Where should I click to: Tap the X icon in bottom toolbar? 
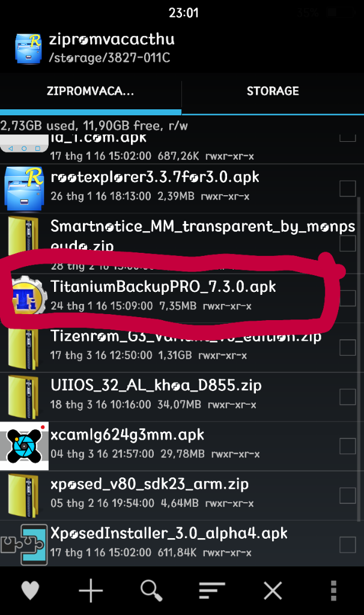(273, 590)
